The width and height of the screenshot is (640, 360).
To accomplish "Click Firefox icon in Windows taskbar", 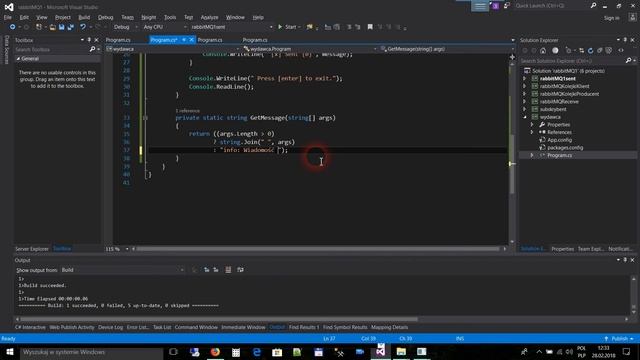I will (215, 352).
